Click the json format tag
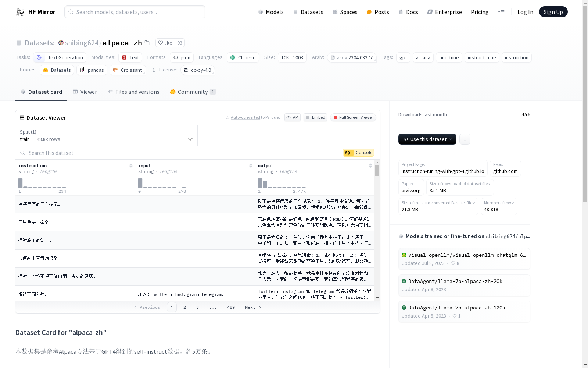Screen dimensions: 588x368 pos(182,57)
